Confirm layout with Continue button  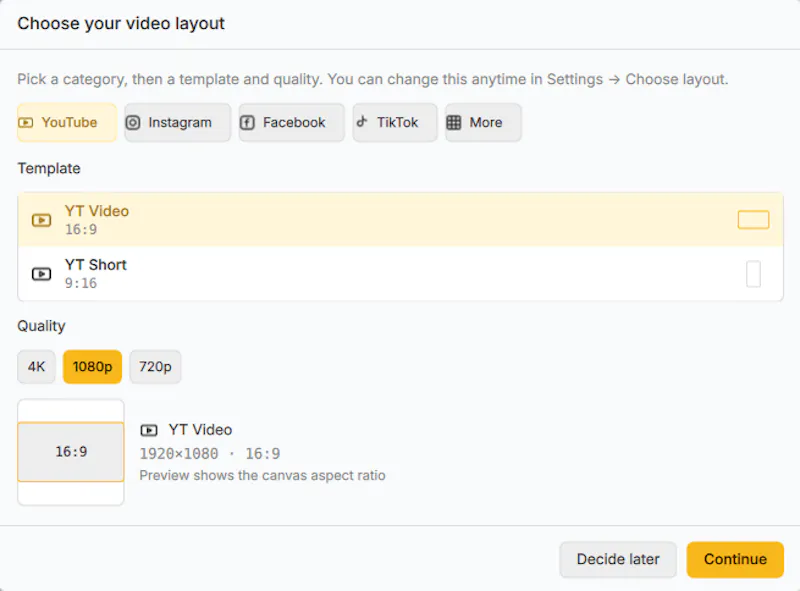pos(735,559)
